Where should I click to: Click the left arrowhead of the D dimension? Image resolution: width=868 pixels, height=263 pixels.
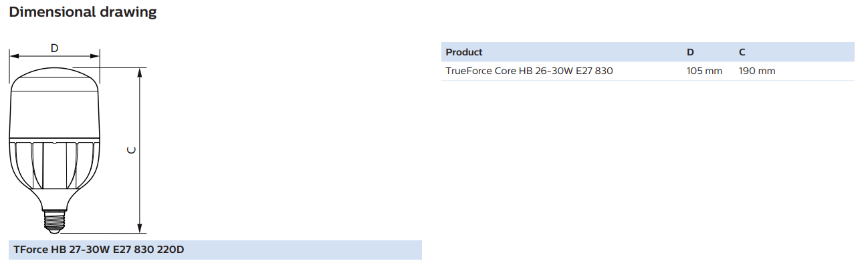[14, 57]
